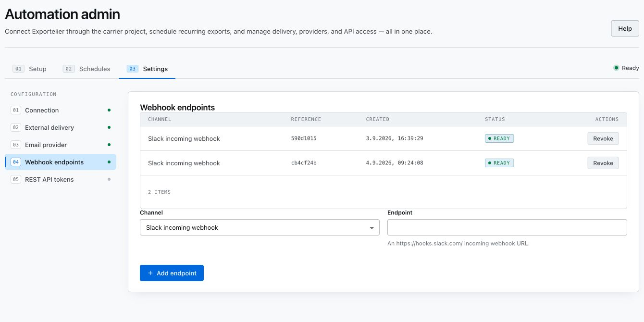
Task: Click the READY badge for 590d1015
Action: (499, 138)
